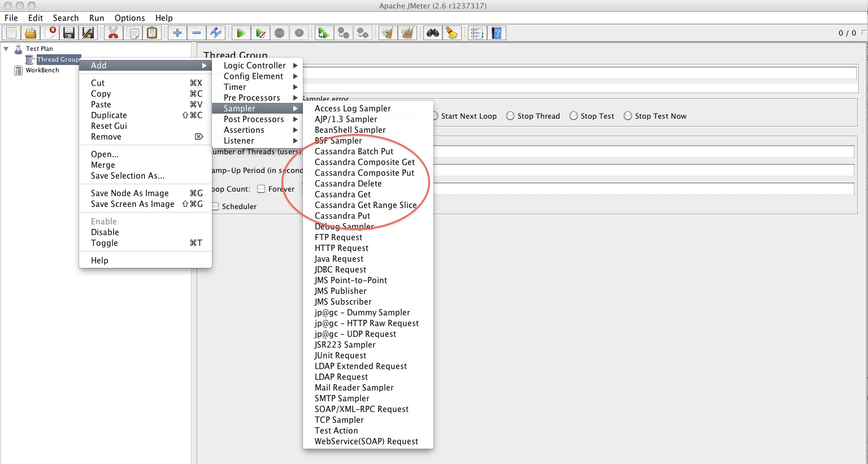
Task: Add a WebService(SOAP) Request sampler
Action: pyautogui.click(x=368, y=441)
